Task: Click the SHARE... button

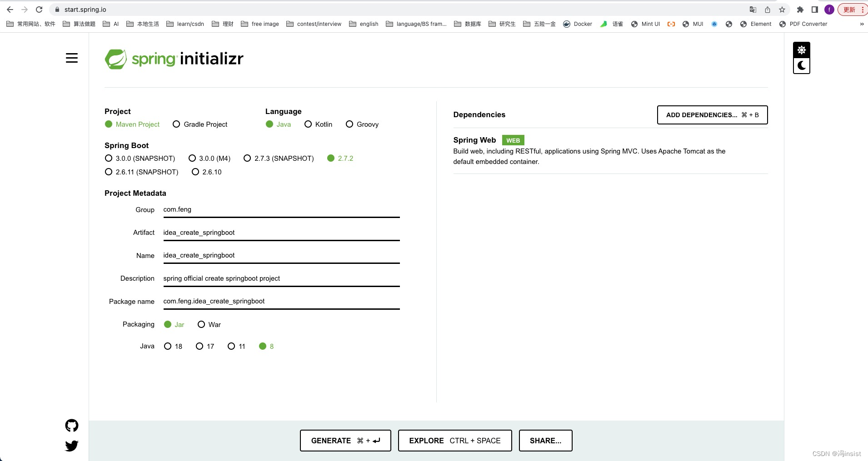Action: 545,441
